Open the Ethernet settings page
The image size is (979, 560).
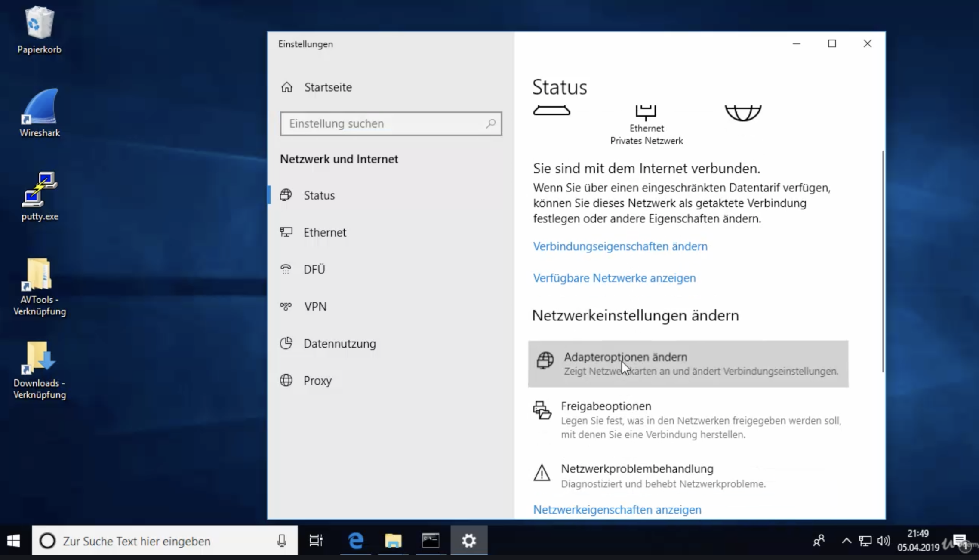pyautogui.click(x=391, y=232)
